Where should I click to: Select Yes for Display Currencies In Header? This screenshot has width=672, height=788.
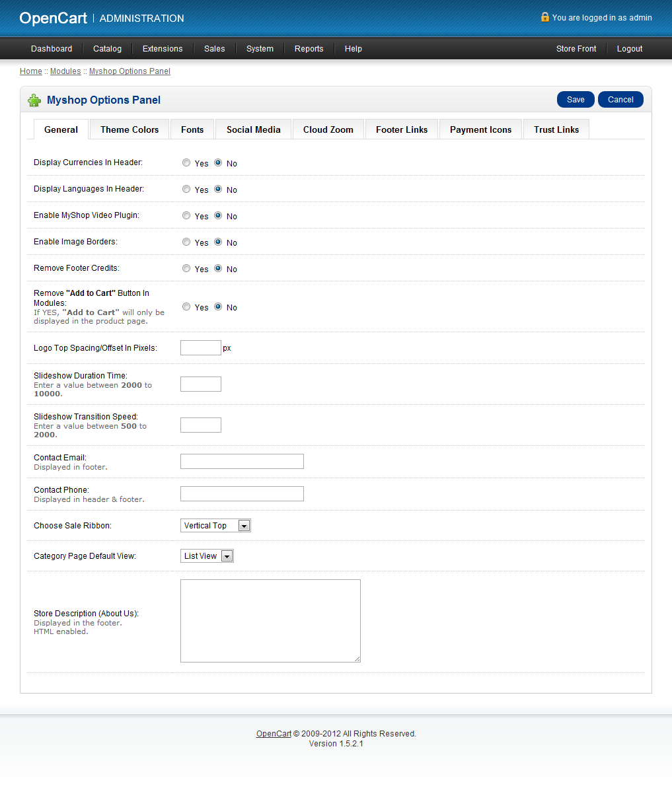[x=186, y=163]
